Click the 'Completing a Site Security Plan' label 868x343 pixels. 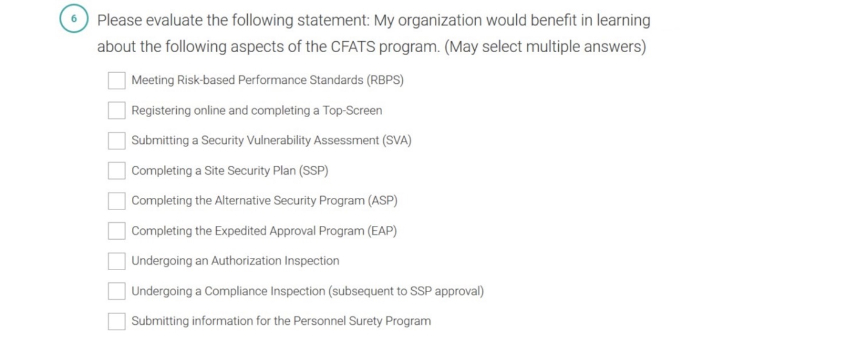tap(230, 171)
